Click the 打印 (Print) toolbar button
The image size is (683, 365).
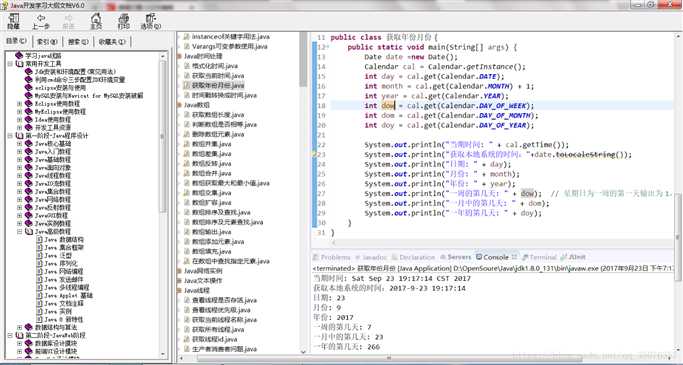[x=124, y=21]
